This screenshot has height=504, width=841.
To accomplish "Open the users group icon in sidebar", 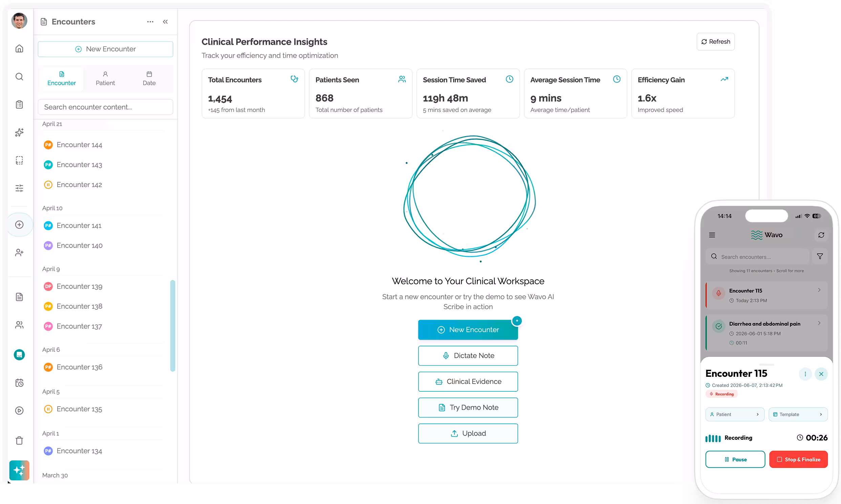I will click(x=19, y=325).
